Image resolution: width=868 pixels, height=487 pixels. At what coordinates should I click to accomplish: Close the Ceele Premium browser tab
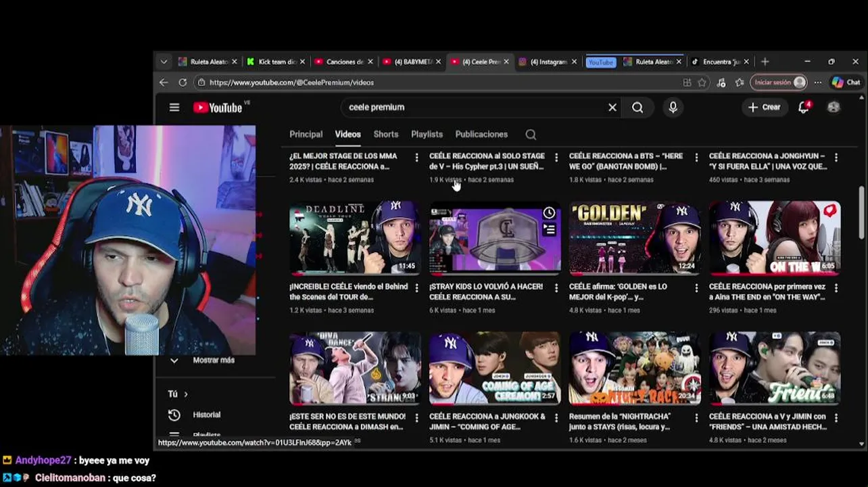pos(506,62)
